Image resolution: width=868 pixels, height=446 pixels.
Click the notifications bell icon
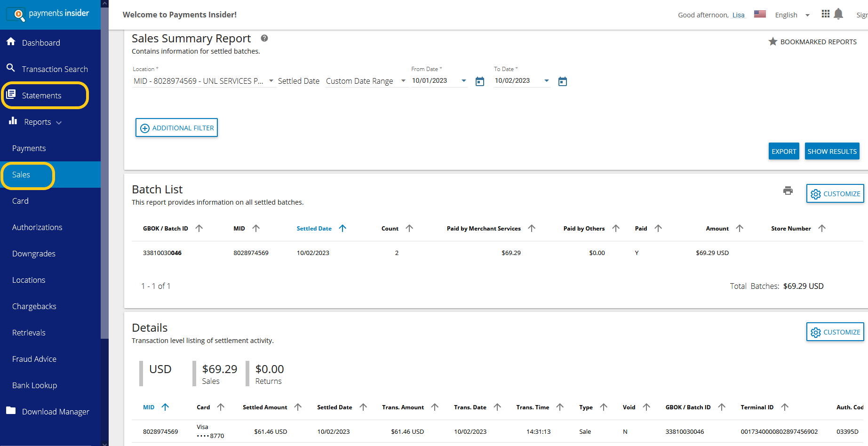838,14
